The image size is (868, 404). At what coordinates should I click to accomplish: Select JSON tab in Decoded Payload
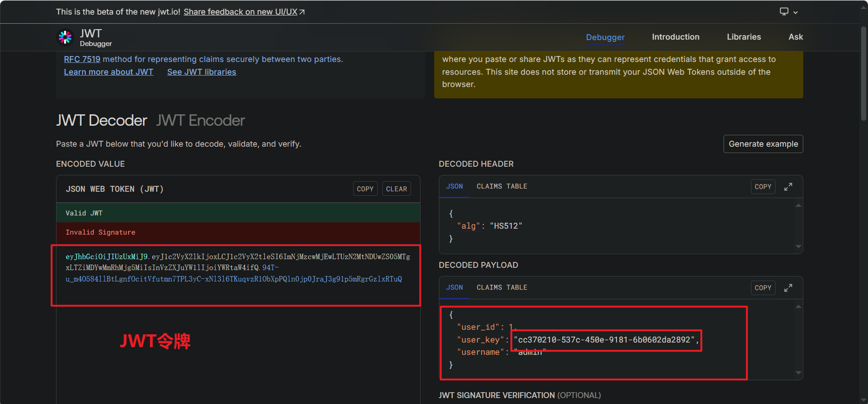coord(454,287)
